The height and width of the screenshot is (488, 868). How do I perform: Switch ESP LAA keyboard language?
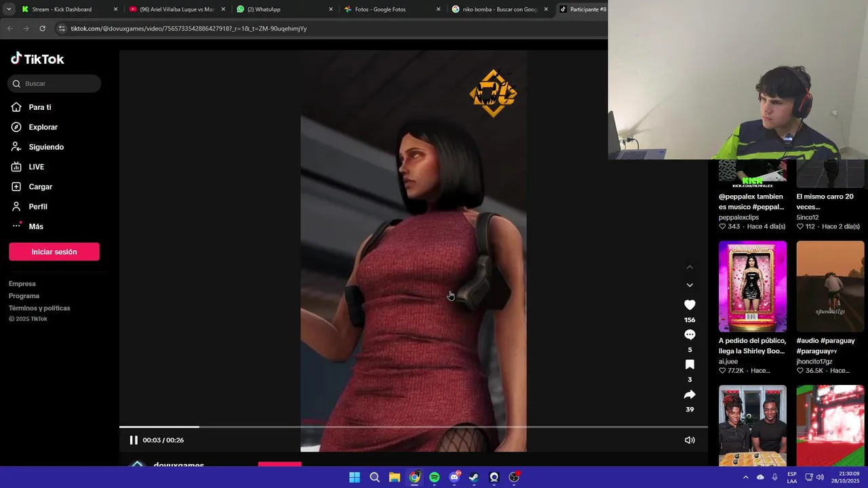[x=792, y=477]
